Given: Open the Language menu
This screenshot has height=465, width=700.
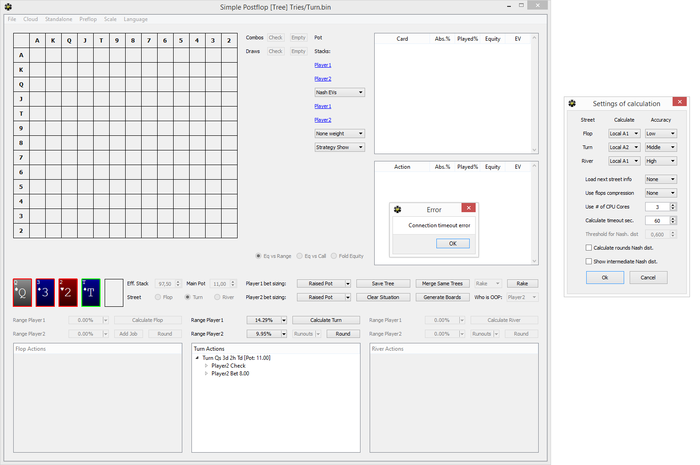Looking at the screenshot, I should (136, 19).
